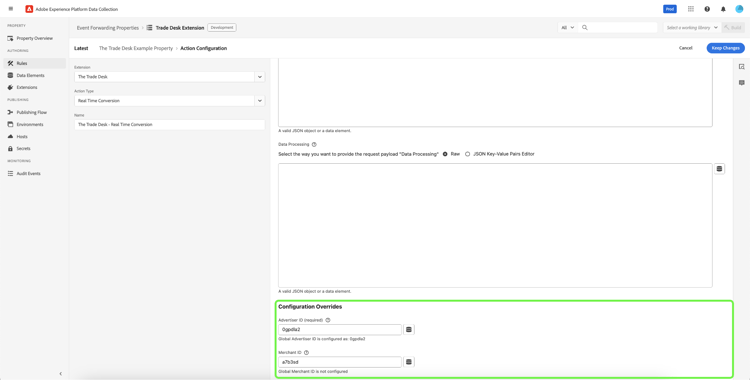The height and width of the screenshot is (380, 750).
Task: Click the Merchant ID help icon
Action: [306, 353]
